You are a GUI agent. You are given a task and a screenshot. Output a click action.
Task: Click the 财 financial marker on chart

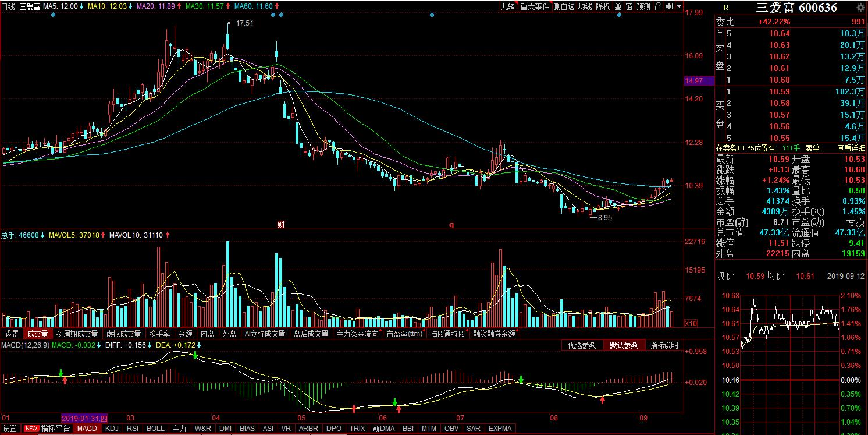pos(280,224)
